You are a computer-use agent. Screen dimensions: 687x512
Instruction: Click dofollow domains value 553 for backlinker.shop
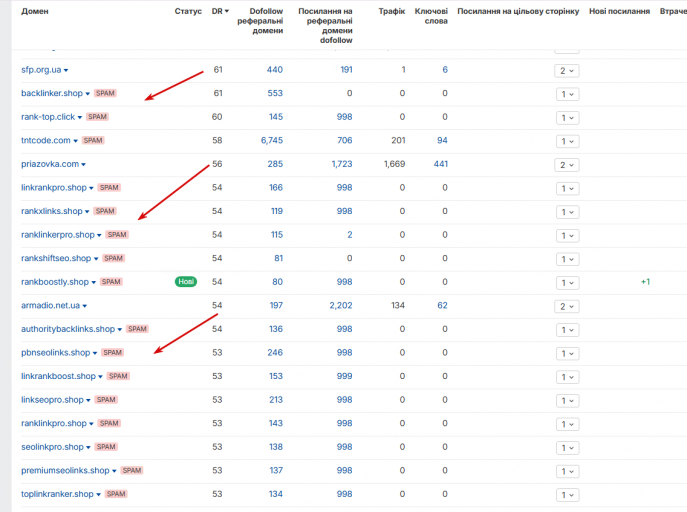point(275,93)
